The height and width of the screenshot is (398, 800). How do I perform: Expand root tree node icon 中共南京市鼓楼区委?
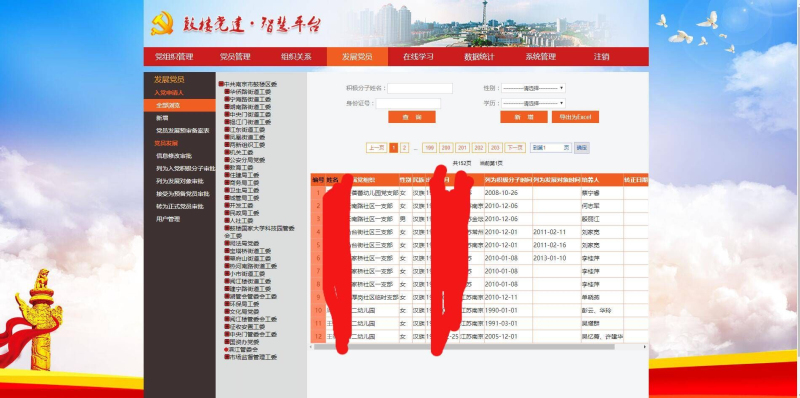[x=221, y=84]
